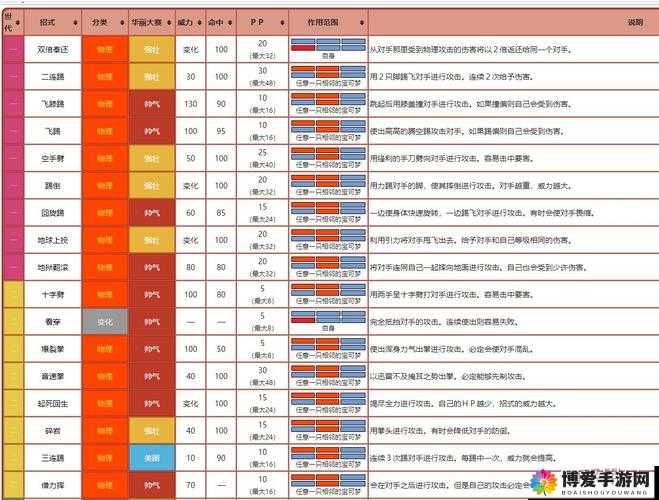Open the 看穿 move link
The height and width of the screenshot is (500, 659).
[x=53, y=322]
